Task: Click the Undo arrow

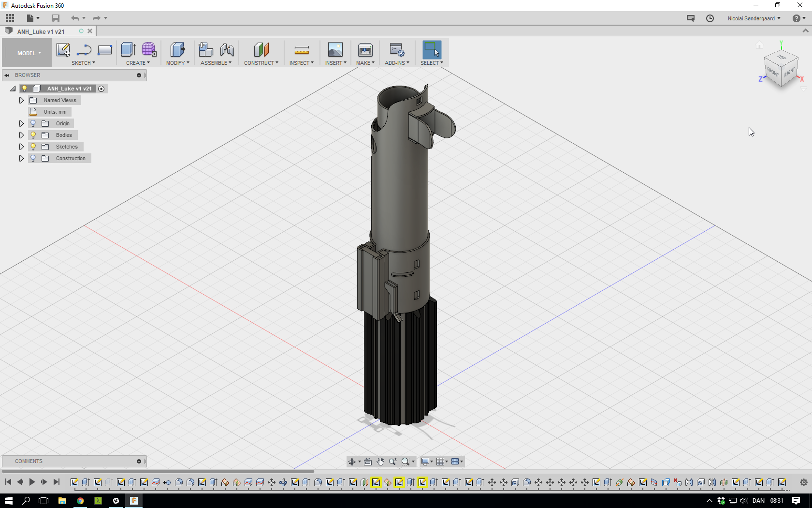Action: coord(75,18)
